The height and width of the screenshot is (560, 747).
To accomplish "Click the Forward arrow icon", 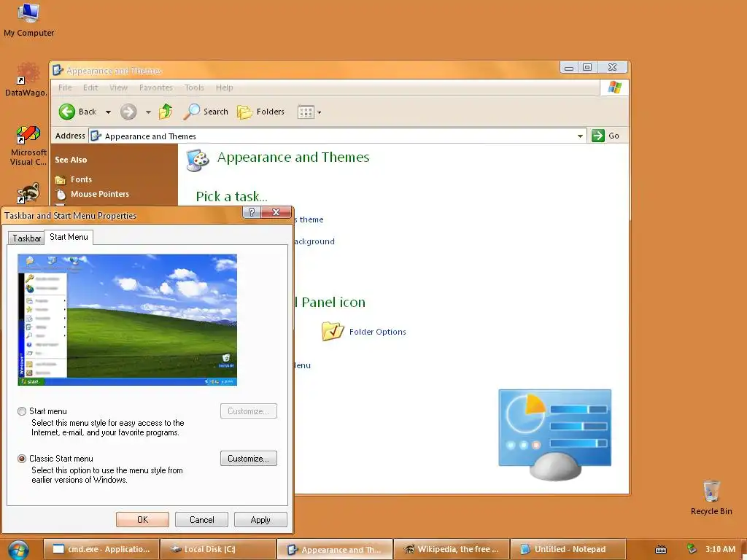I will (128, 112).
